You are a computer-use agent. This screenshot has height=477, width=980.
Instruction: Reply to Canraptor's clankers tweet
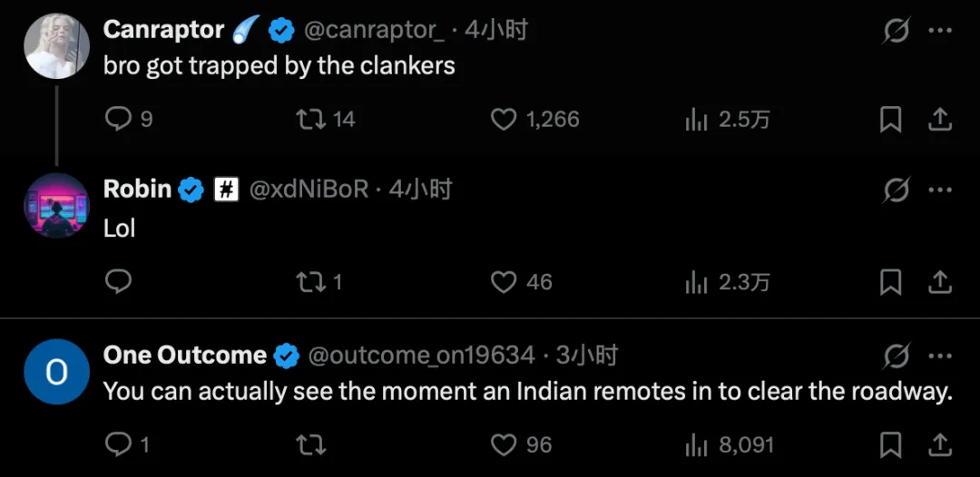(119, 119)
